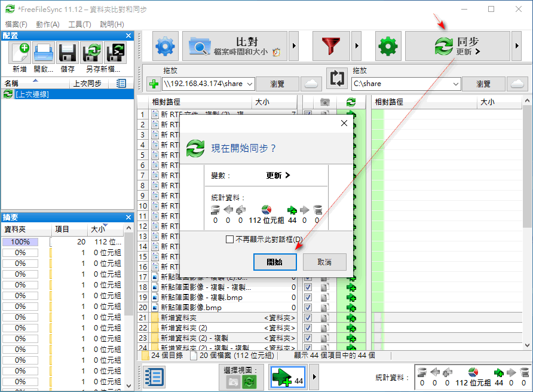Swap folder sides with the double-arrow icon
The image size is (533, 392).
(x=338, y=78)
